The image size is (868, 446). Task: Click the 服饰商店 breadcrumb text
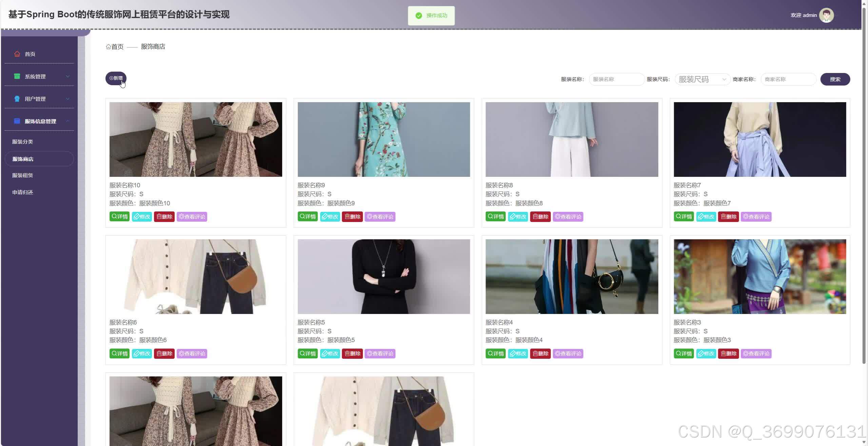153,47
